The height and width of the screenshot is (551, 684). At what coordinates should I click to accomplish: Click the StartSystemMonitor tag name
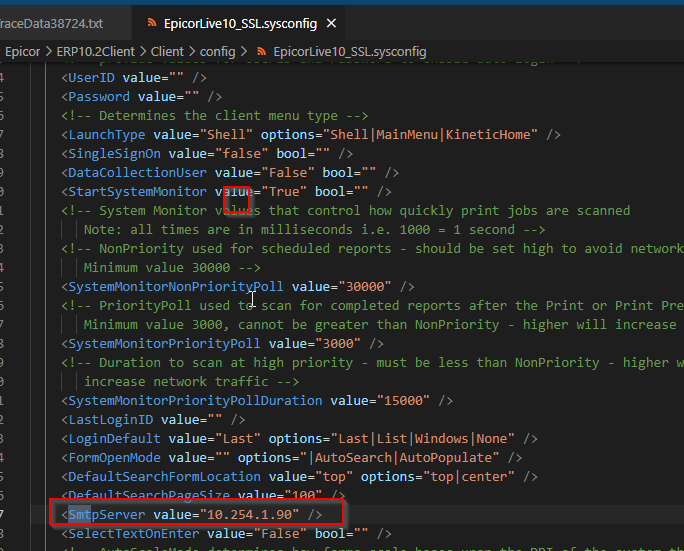click(x=137, y=192)
